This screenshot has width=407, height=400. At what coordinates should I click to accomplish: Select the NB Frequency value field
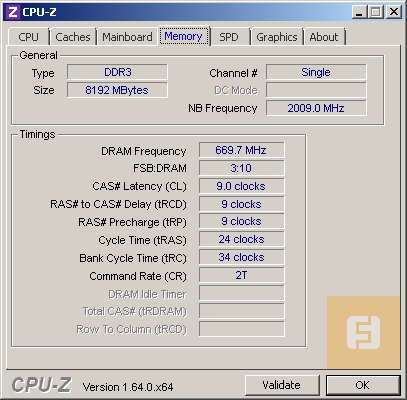(x=316, y=108)
